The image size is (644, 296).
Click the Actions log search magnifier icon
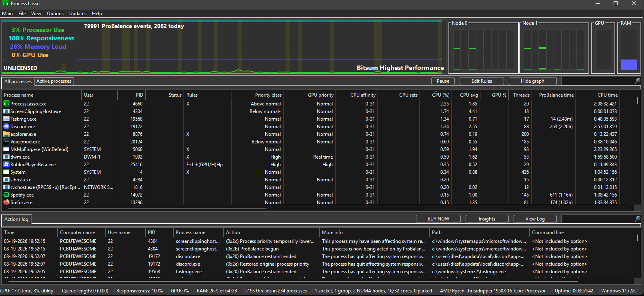click(x=638, y=219)
